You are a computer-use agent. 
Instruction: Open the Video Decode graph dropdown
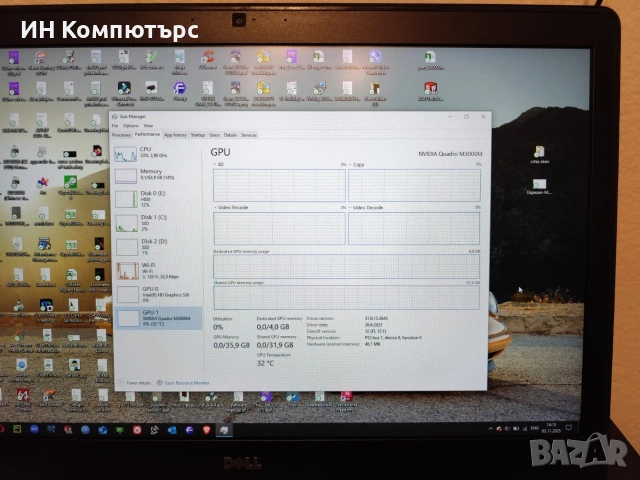click(366, 207)
